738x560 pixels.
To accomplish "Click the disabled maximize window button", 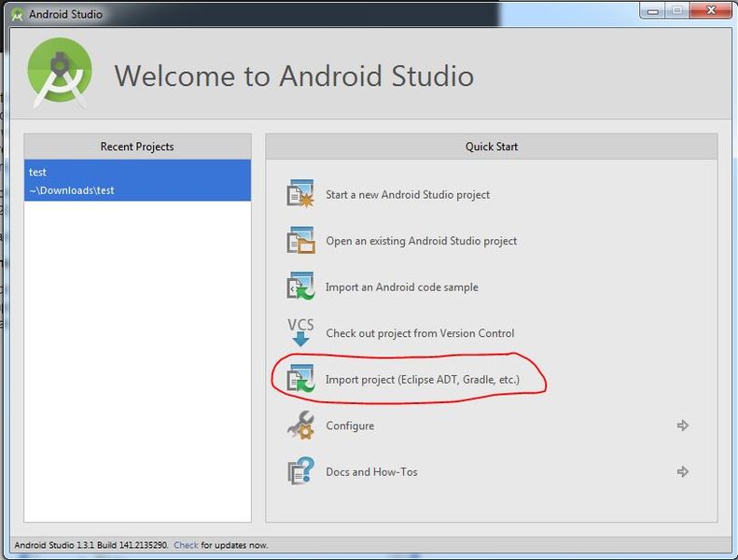I will click(x=676, y=10).
